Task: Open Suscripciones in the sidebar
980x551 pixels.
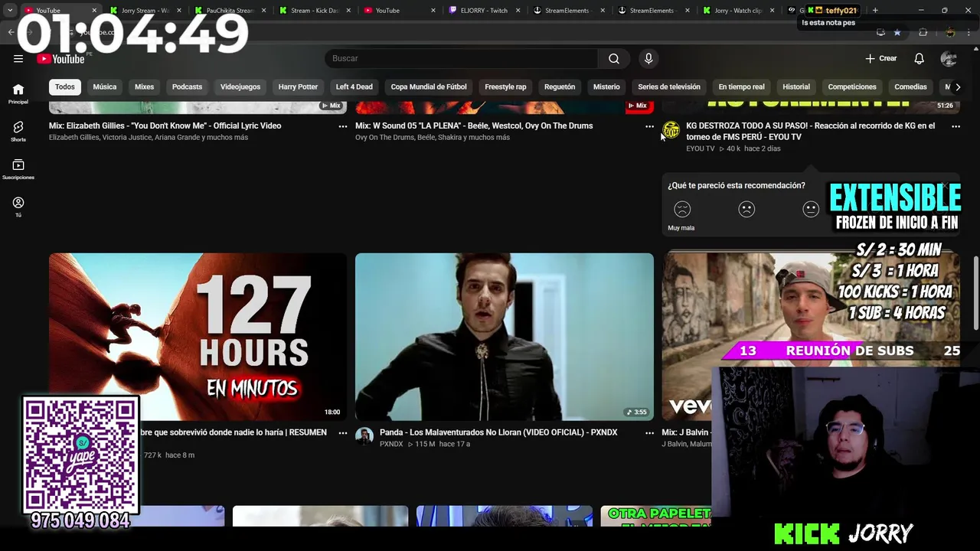Action: click(x=18, y=169)
